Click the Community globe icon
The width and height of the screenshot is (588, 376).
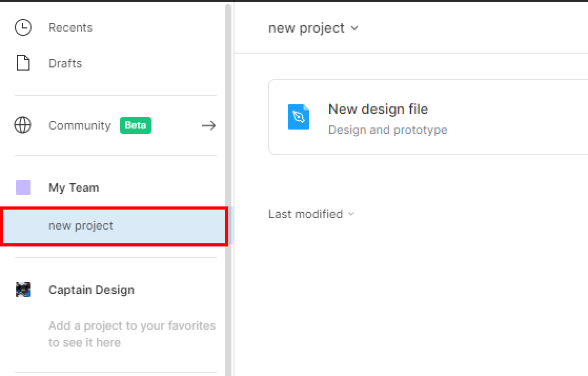tap(22, 125)
